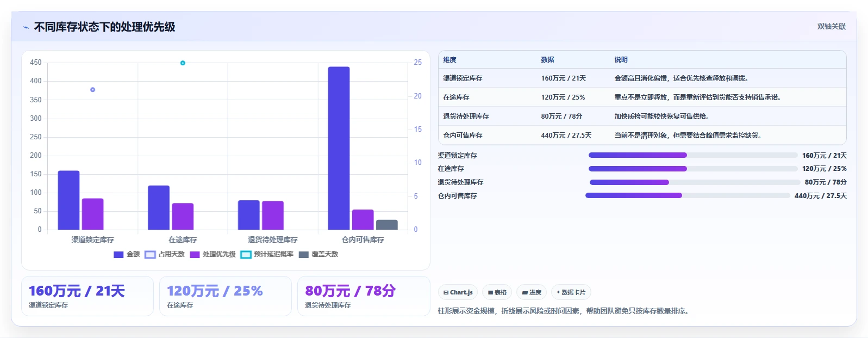Click the 退货待处理库存 x-axis label on the chart
The image size is (868, 338).
click(x=273, y=239)
